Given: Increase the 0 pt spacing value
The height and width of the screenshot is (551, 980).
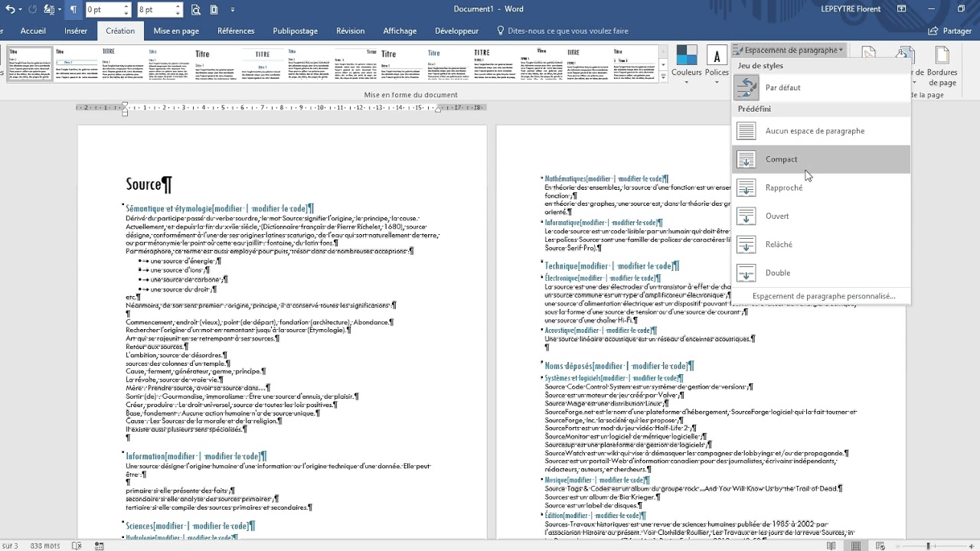Looking at the screenshot, I should [x=126, y=6].
